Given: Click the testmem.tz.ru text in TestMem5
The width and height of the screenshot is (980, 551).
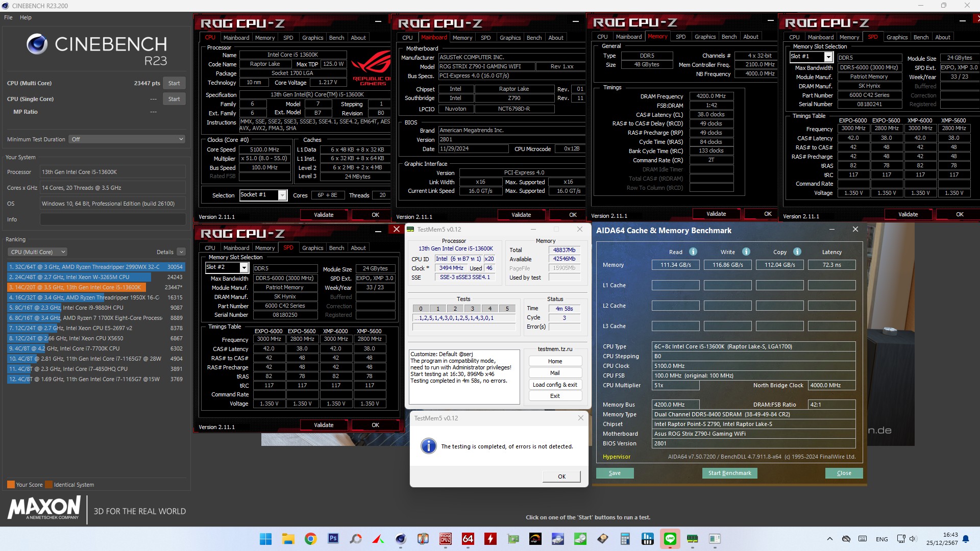Looking at the screenshot, I should point(555,349).
